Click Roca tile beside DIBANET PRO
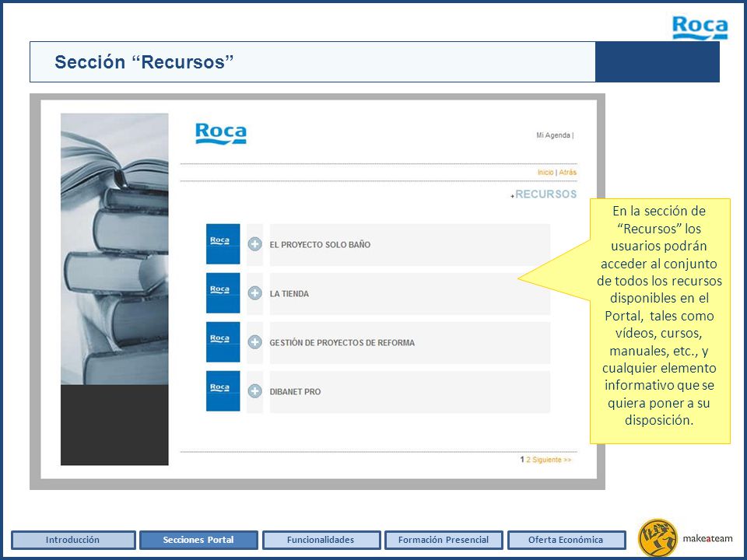The width and height of the screenshot is (747, 560). [223, 391]
